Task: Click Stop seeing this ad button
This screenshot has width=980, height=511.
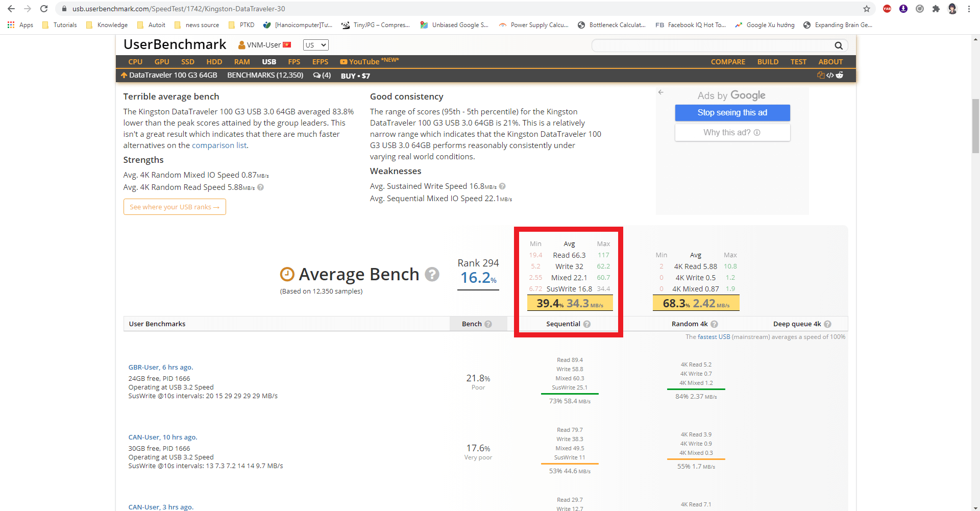Action: [732, 113]
